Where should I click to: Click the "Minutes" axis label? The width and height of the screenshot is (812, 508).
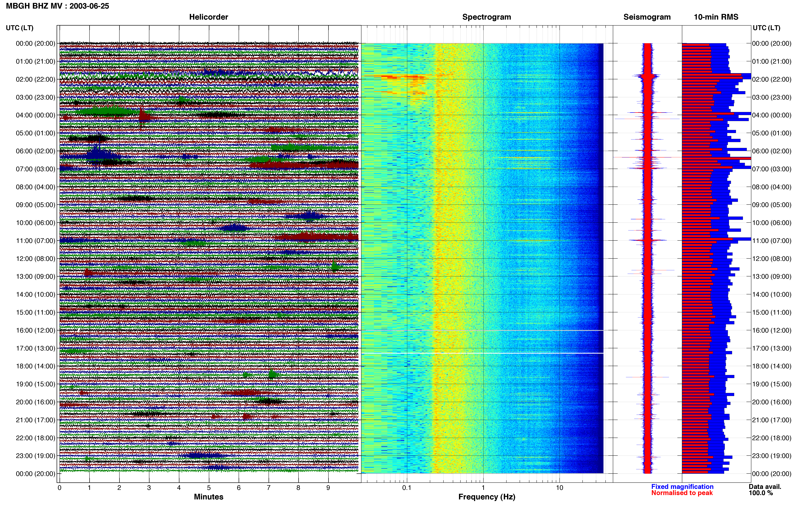coord(209,497)
